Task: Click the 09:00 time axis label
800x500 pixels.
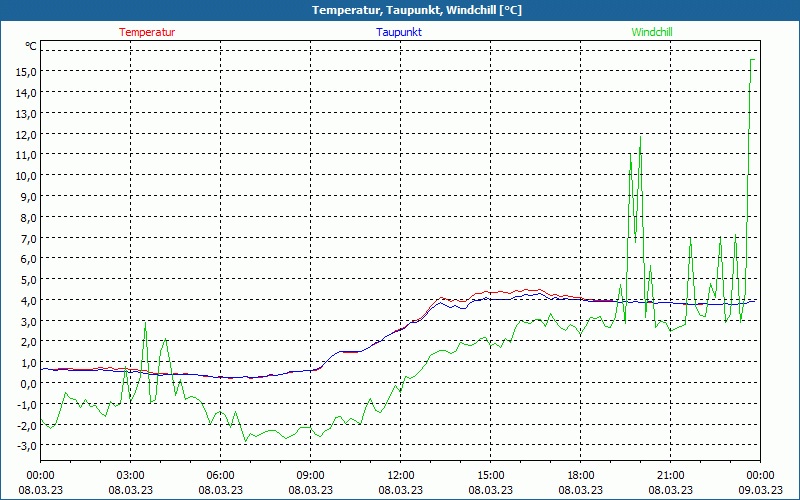Action: click(x=311, y=476)
